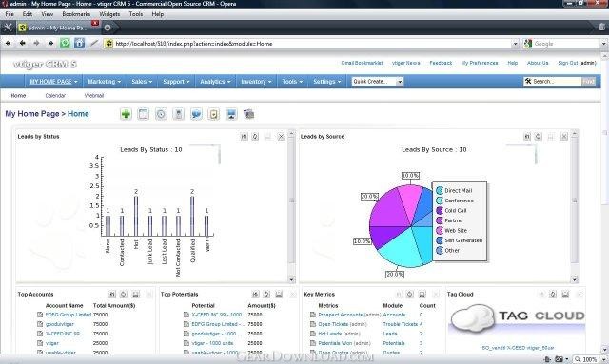Click the Opera home button
The height and width of the screenshot is (364, 609).
click(79, 43)
